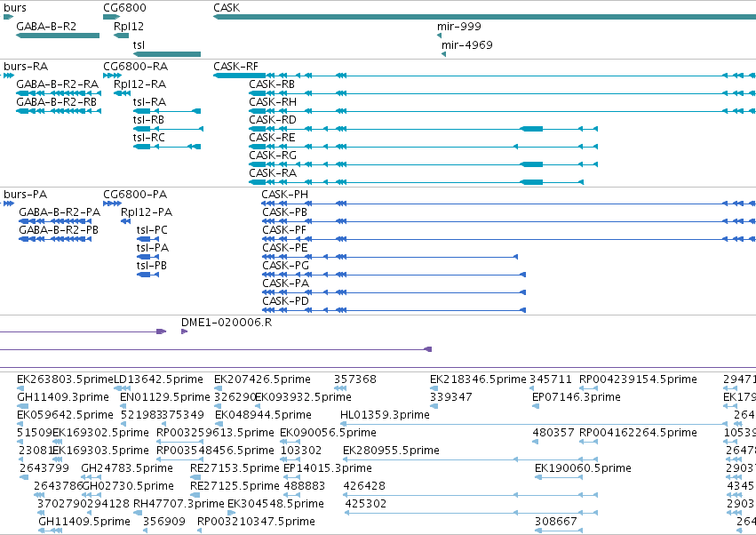Select EST EK280955.5prime

(x=391, y=451)
